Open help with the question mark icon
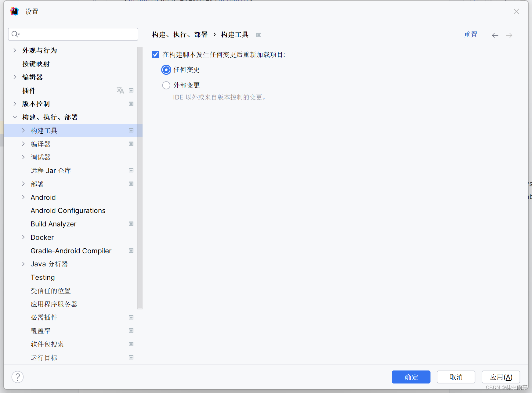Screen dimensions: 532x393 point(18,377)
